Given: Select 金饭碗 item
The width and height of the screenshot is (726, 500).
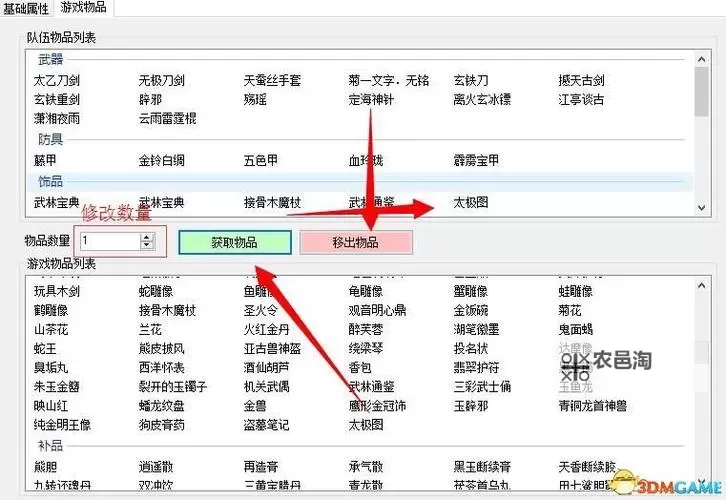Looking at the screenshot, I should click(x=471, y=310).
